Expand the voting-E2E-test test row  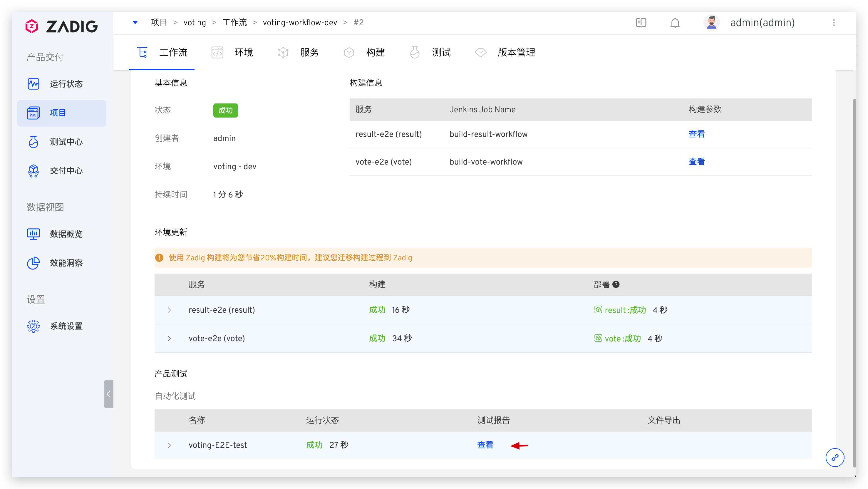(169, 445)
